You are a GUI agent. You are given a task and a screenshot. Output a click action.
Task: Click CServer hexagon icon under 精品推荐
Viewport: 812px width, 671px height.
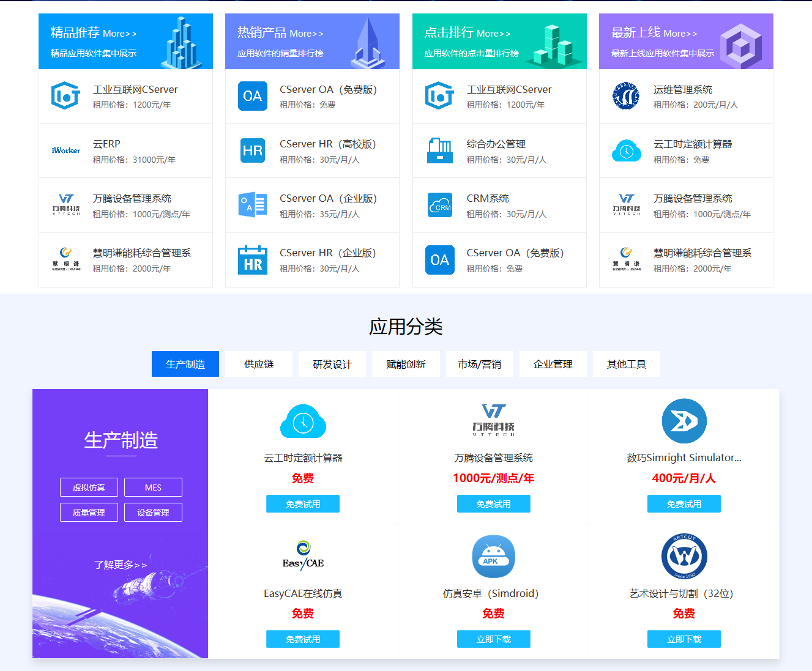(x=65, y=96)
